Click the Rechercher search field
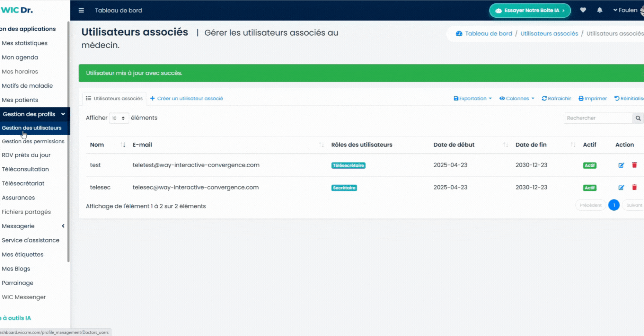This screenshot has width=644, height=336. (x=598, y=118)
